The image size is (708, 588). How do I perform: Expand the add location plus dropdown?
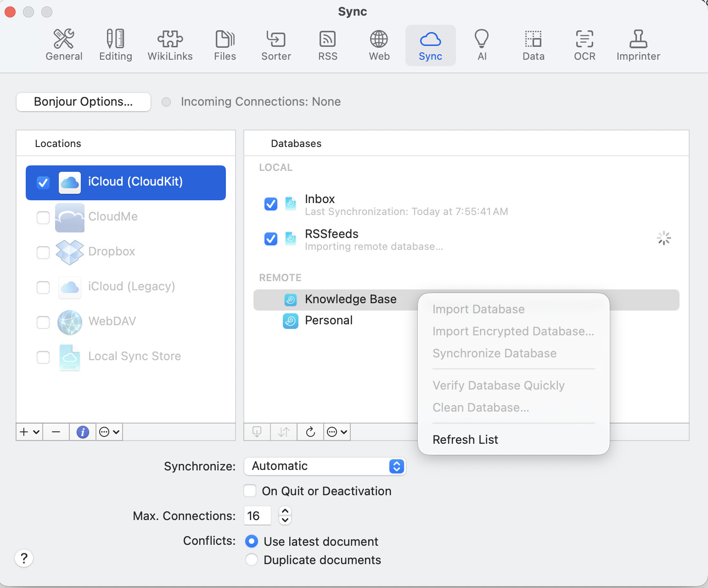point(29,432)
